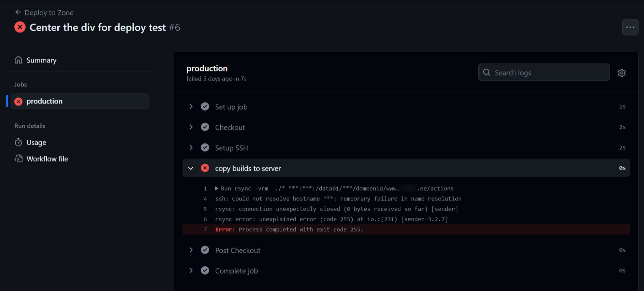Expand the Post Checkout step
This screenshot has height=291, width=644.
click(191, 250)
